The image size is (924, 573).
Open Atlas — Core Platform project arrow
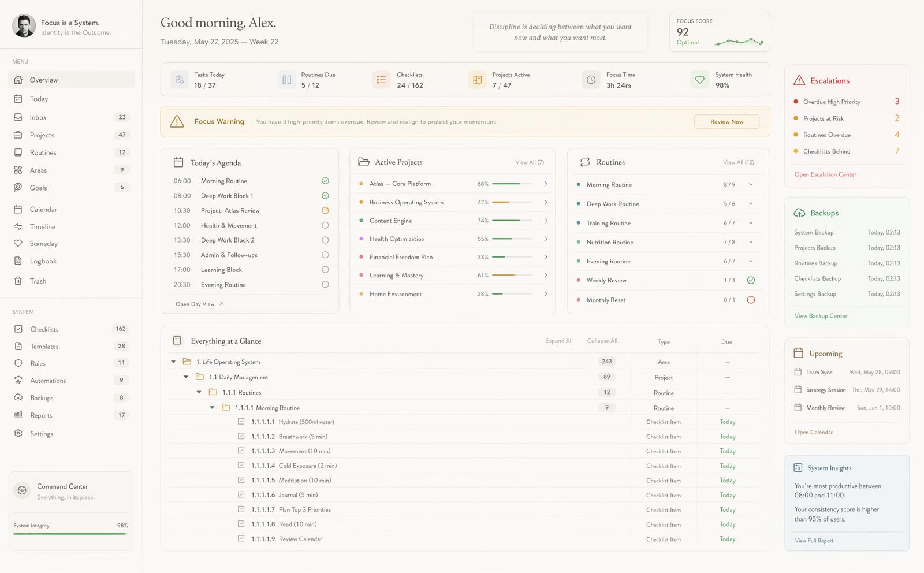click(545, 184)
